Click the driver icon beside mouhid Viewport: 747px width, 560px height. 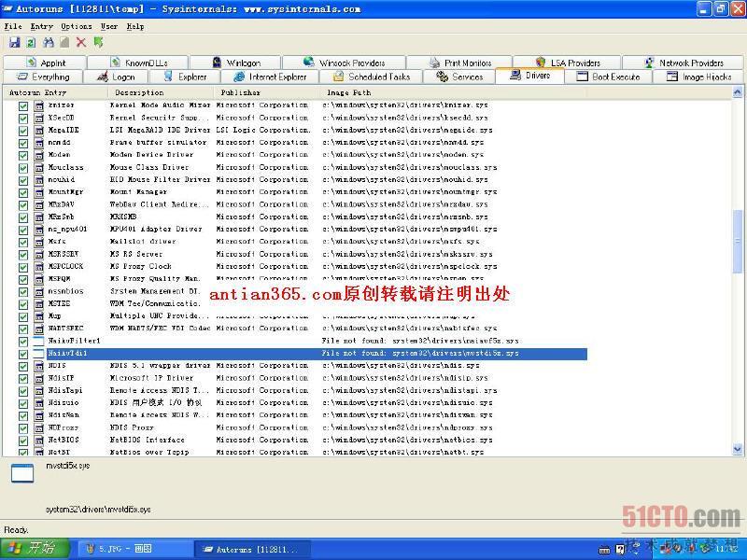[x=39, y=180]
